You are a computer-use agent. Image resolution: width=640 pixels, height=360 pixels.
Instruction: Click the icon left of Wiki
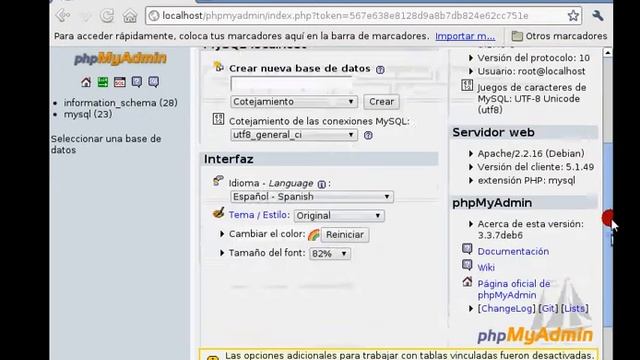467,265
